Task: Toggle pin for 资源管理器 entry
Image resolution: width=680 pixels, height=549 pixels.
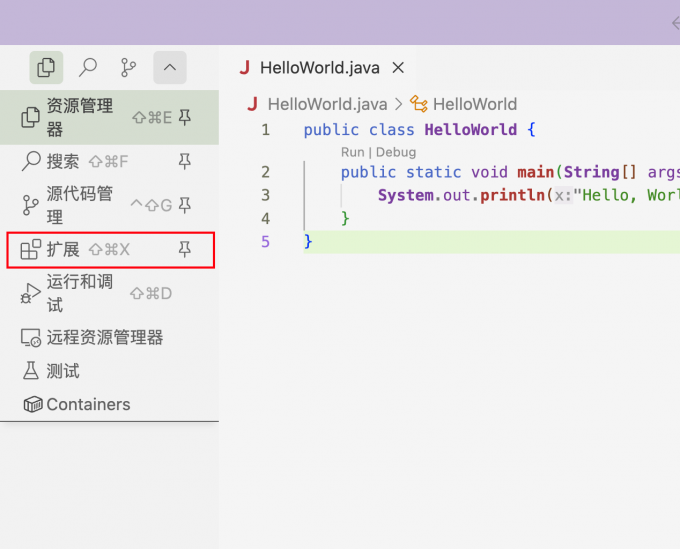Action: [184, 118]
